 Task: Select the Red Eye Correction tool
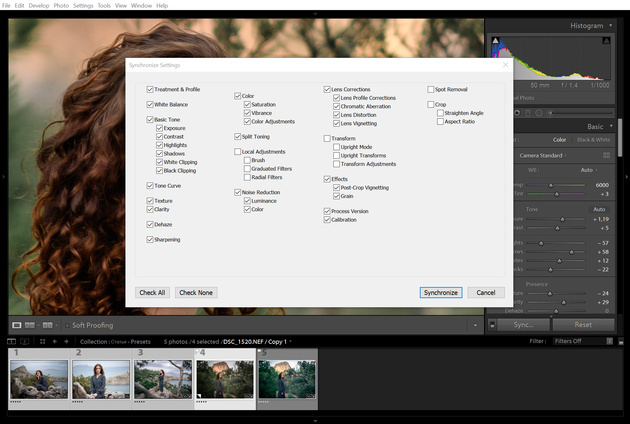coord(517,113)
